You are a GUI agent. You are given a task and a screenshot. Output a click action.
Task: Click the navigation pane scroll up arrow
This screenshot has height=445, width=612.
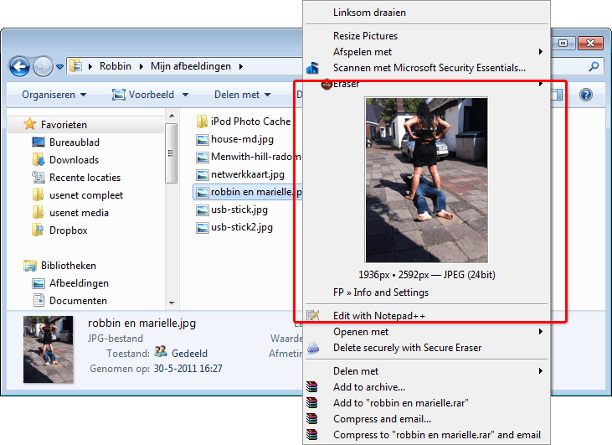[x=171, y=116]
